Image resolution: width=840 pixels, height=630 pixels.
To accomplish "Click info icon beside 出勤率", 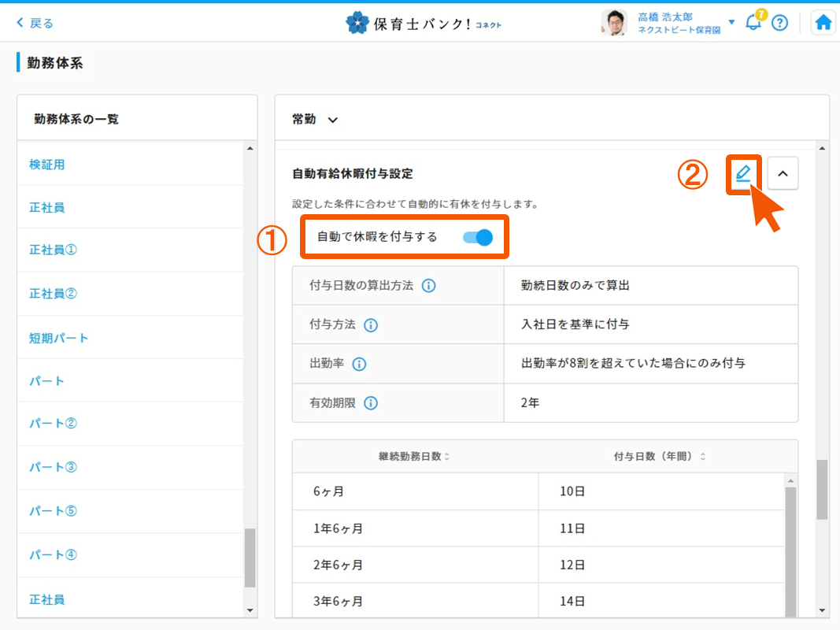I will coord(359,364).
